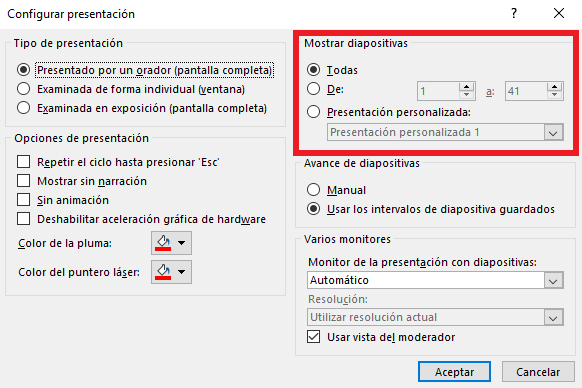Increase the 'De' start slide number
Viewport: 582px width, 388px height.
[x=467, y=87]
